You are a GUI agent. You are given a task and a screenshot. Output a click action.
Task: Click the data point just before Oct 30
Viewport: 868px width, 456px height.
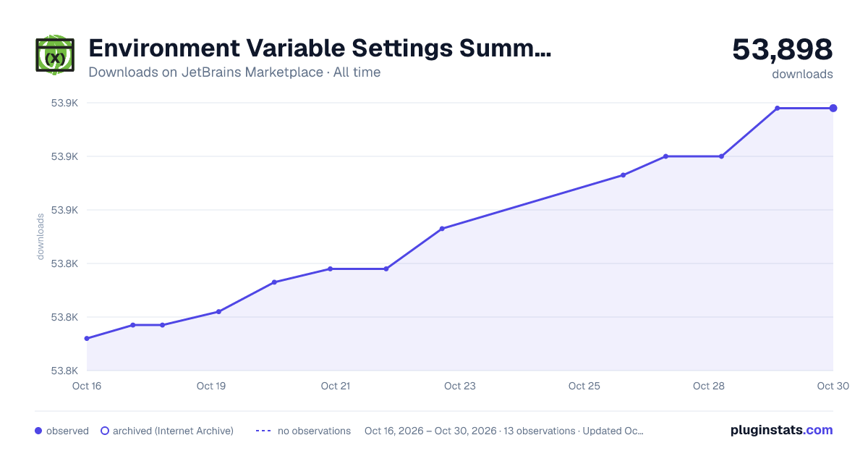(x=778, y=108)
